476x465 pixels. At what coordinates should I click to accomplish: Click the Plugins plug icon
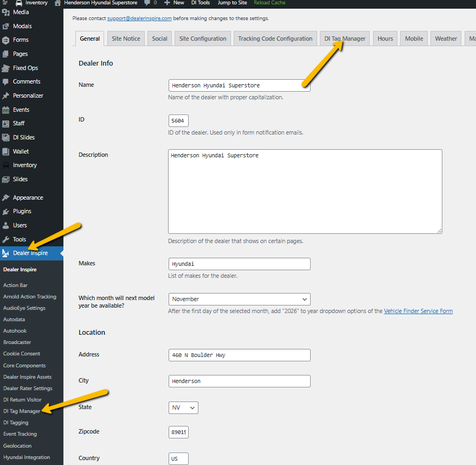(x=6, y=211)
